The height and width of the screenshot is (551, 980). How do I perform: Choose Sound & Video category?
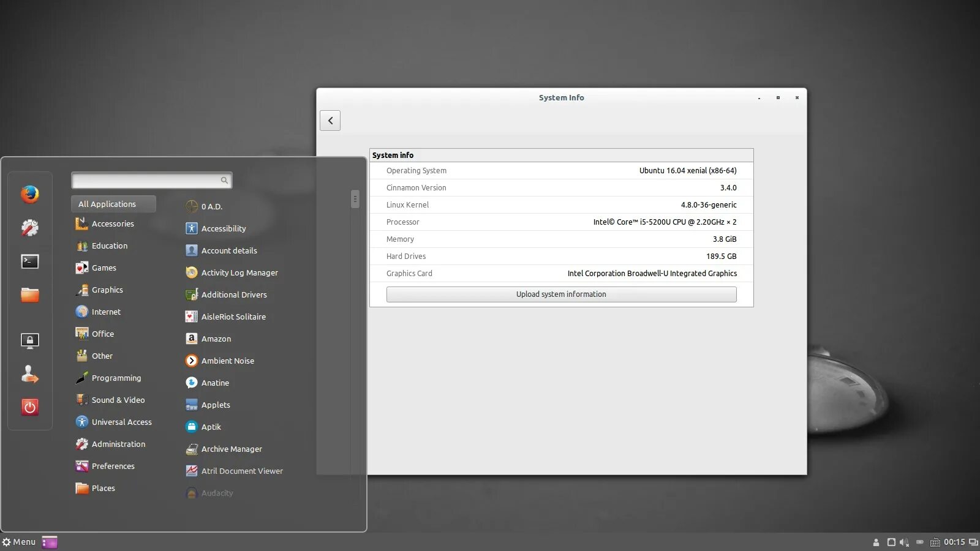coord(110,400)
